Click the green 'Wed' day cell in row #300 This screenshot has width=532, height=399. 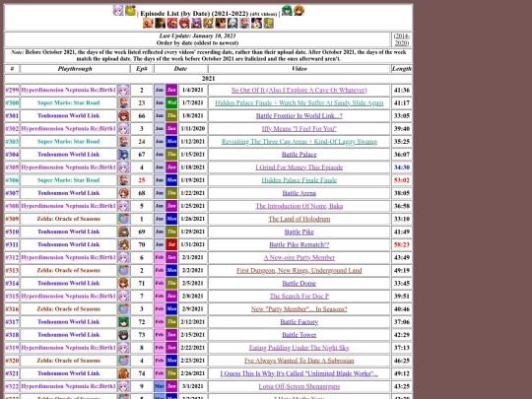click(x=171, y=102)
